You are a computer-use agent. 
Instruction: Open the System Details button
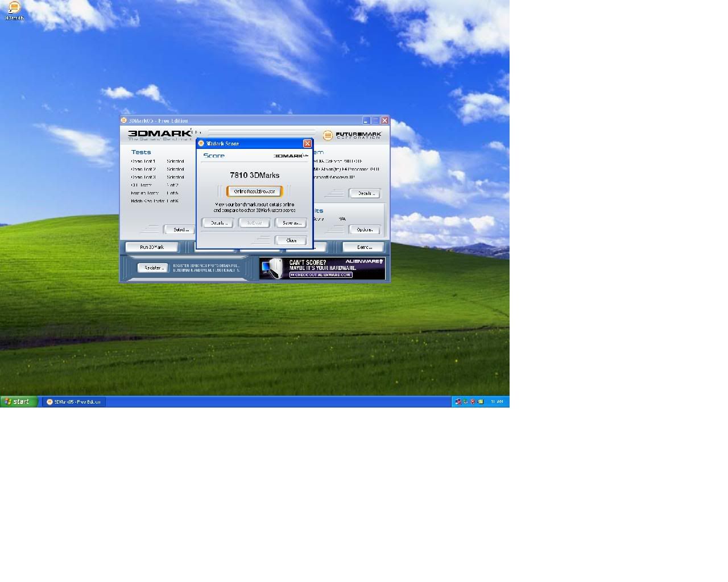coord(365,193)
